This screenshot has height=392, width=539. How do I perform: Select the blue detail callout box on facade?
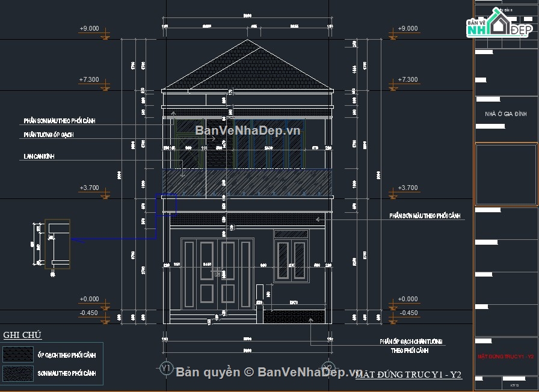point(166,205)
